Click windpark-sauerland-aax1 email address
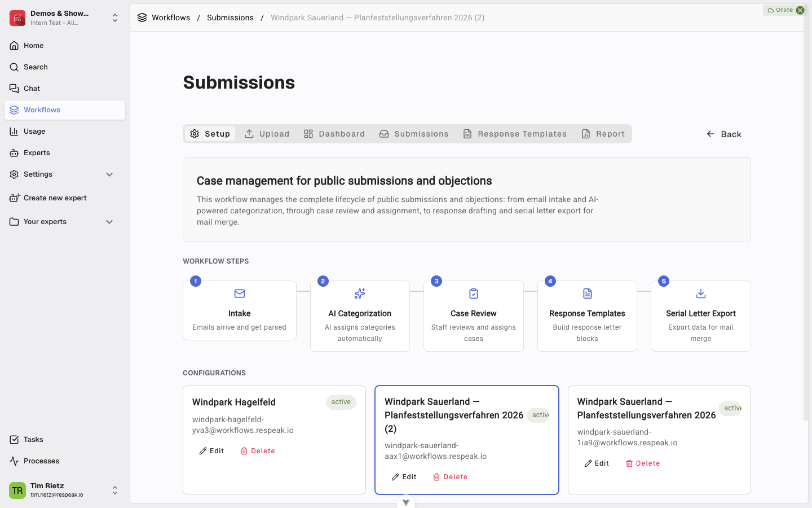The image size is (812, 508). point(436,451)
